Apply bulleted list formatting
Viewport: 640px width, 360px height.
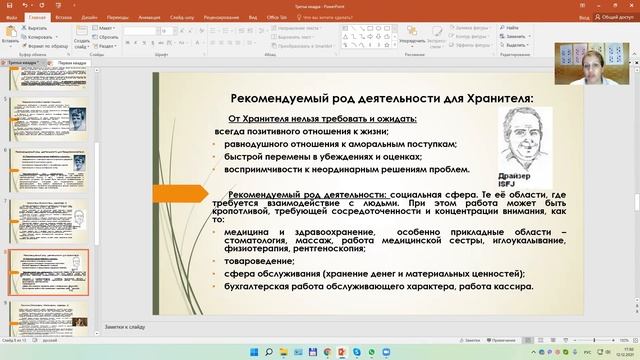click(213, 31)
